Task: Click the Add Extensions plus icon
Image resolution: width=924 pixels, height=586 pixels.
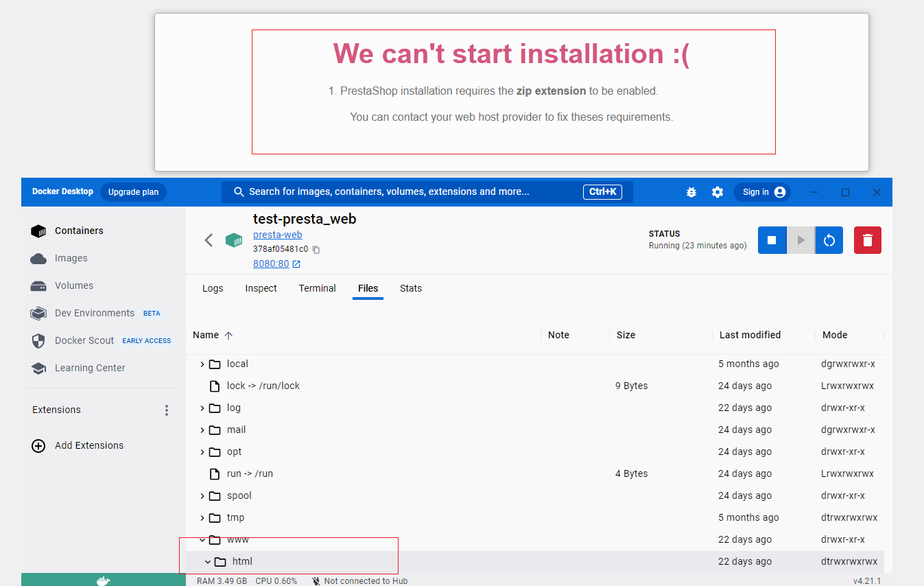Action: [39, 446]
